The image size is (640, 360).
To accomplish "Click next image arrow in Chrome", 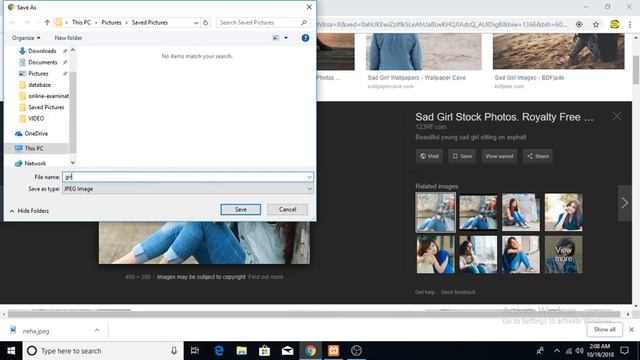I will point(624,203).
